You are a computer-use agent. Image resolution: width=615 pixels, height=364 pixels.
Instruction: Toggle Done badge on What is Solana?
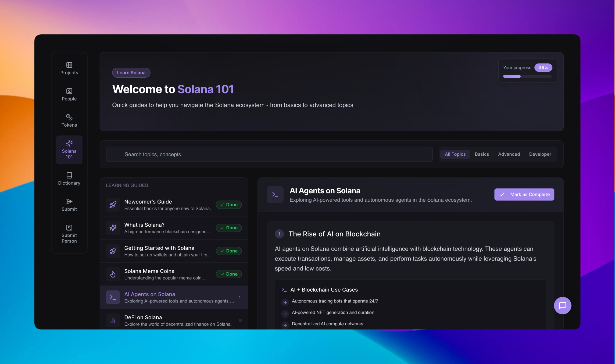(229, 228)
